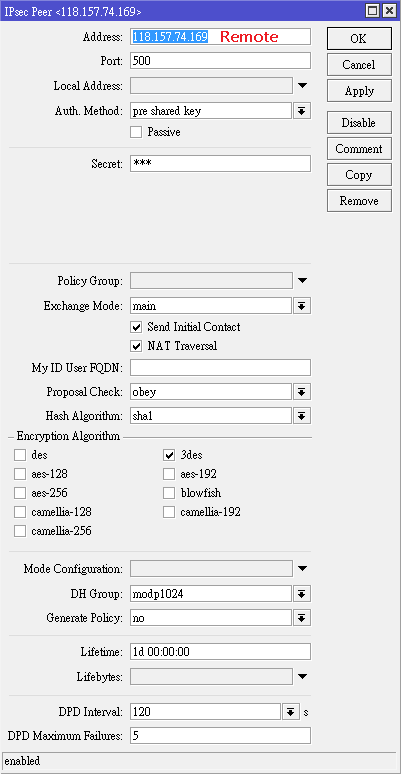
Task: Enable aes-128 encryption algorithm
Action: tap(20, 474)
